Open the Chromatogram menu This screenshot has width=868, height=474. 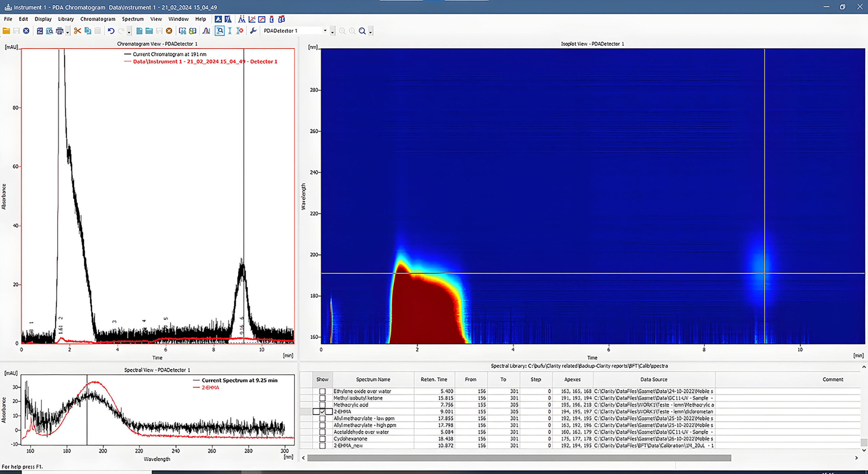tap(98, 19)
